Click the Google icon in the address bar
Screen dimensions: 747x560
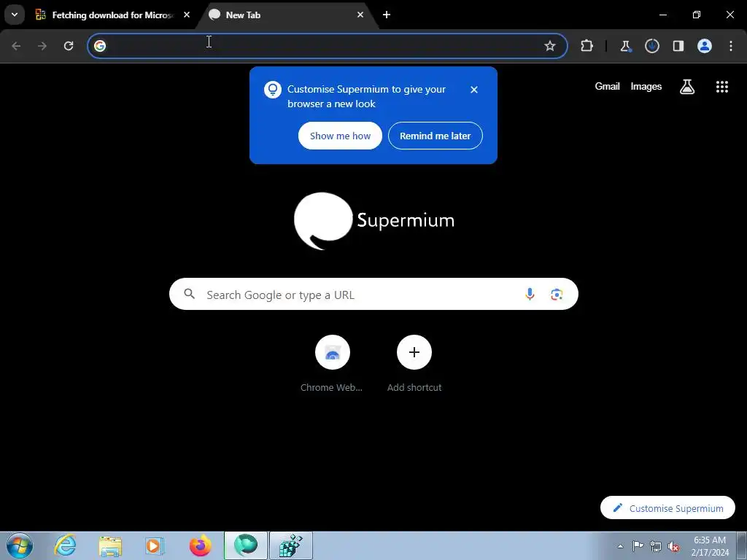coord(99,46)
